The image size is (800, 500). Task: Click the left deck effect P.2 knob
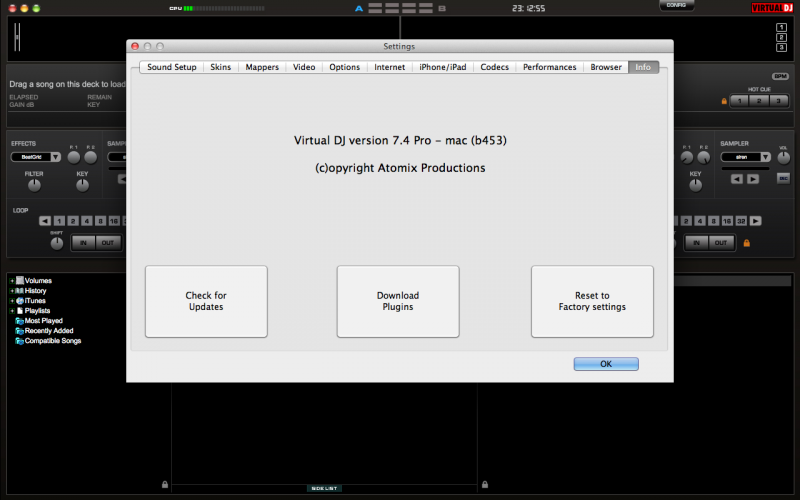(x=90, y=158)
